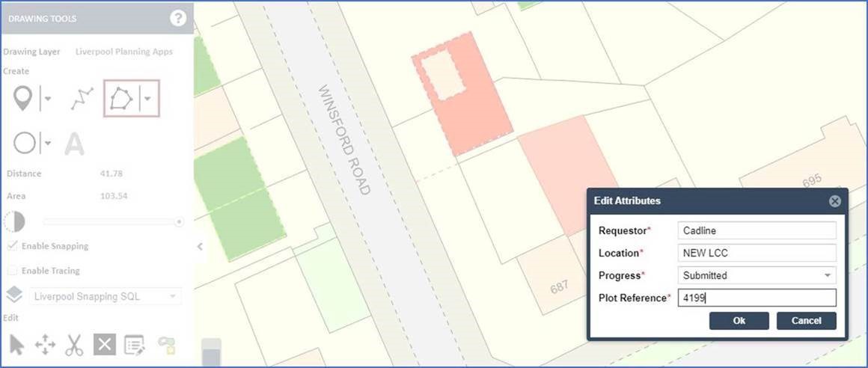The width and height of the screenshot is (868, 368).
Task: Choose the select arrow edit tool
Action: coord(16,345)
